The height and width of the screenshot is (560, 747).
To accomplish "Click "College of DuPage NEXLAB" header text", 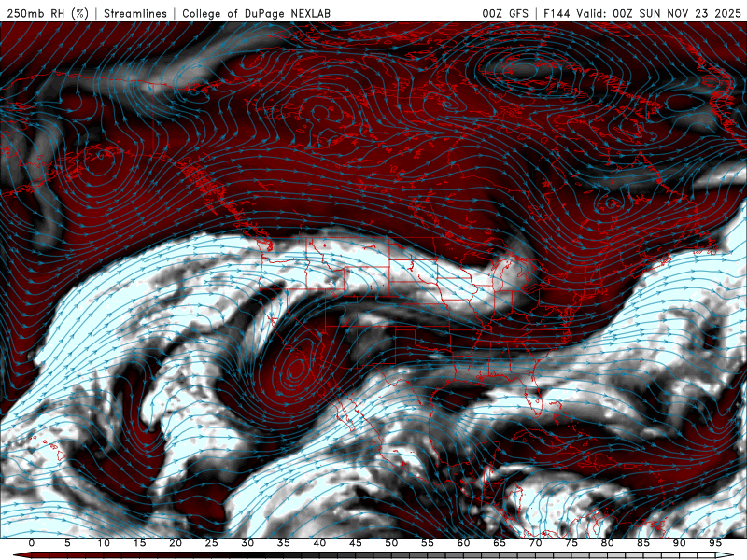I will coord(256,13).
